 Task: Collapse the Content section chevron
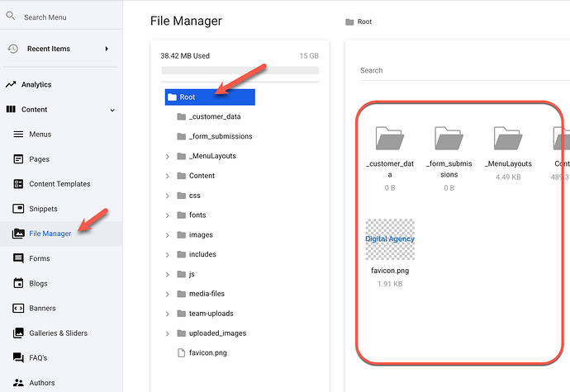112,110
